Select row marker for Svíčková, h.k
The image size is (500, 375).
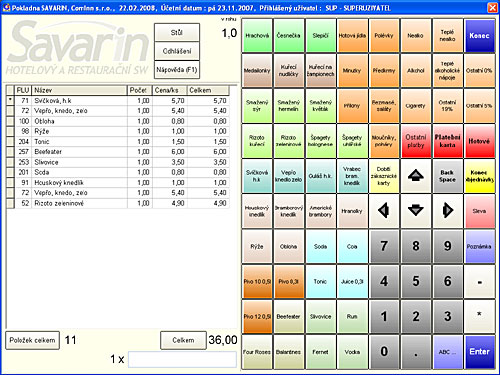coord(10,100)
